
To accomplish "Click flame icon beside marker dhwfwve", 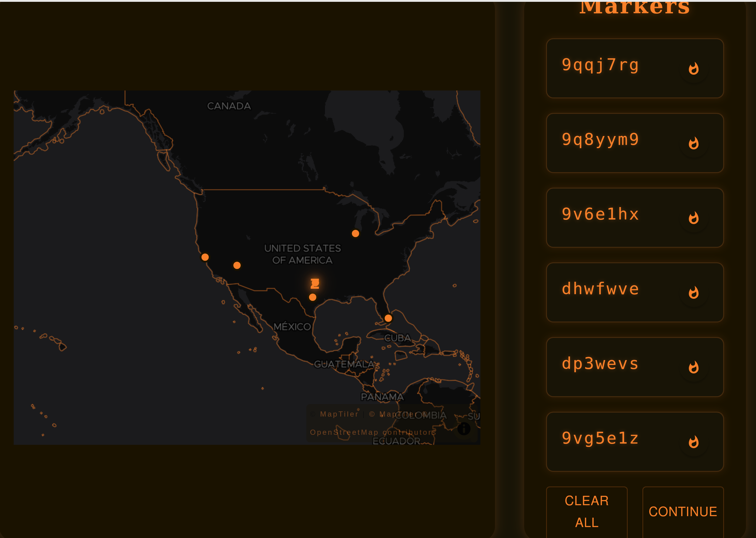I will pos(693,292).
